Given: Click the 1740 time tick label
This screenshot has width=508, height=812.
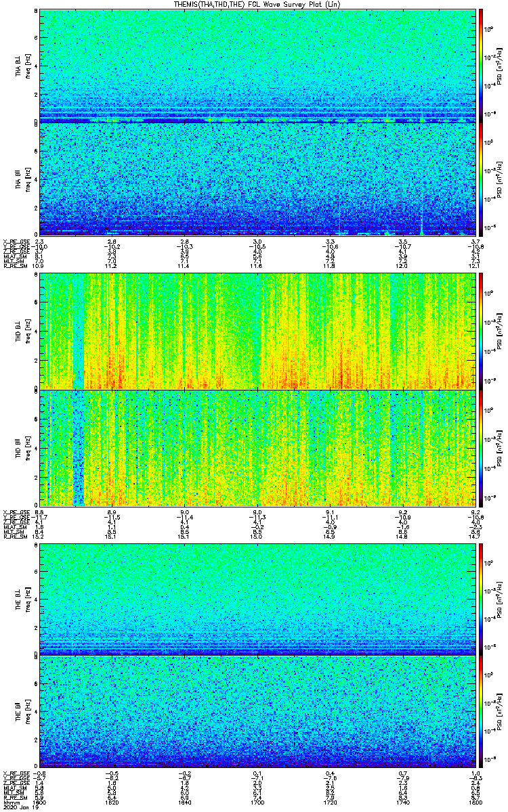Looking at the screenshot, I should click(x=402, y=803).
